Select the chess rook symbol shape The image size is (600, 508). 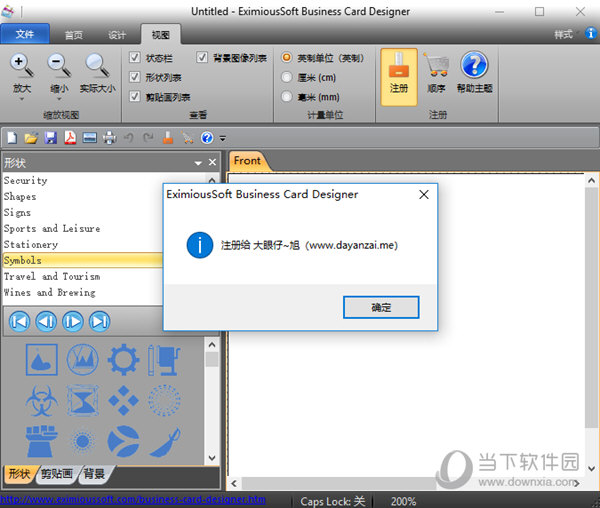click(x=42, y=441)
